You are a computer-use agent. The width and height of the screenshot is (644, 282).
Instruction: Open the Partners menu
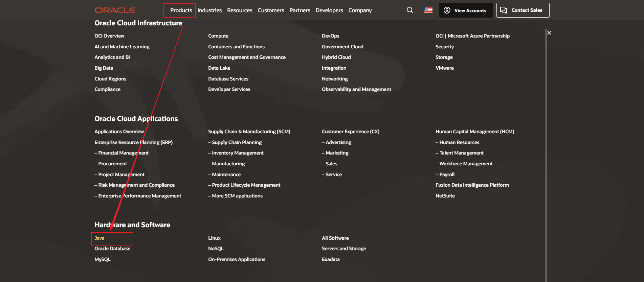(x=300, y=10)
